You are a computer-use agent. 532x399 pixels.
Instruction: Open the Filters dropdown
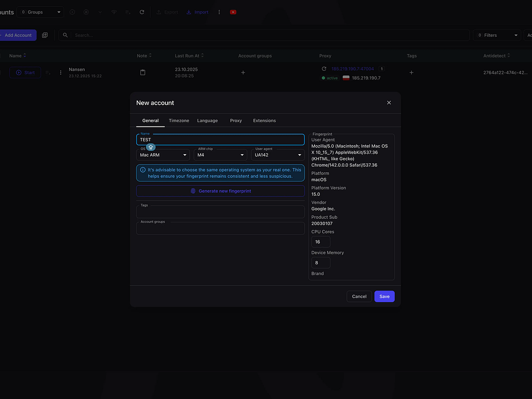pyautogui.click(x=497, y=35)
